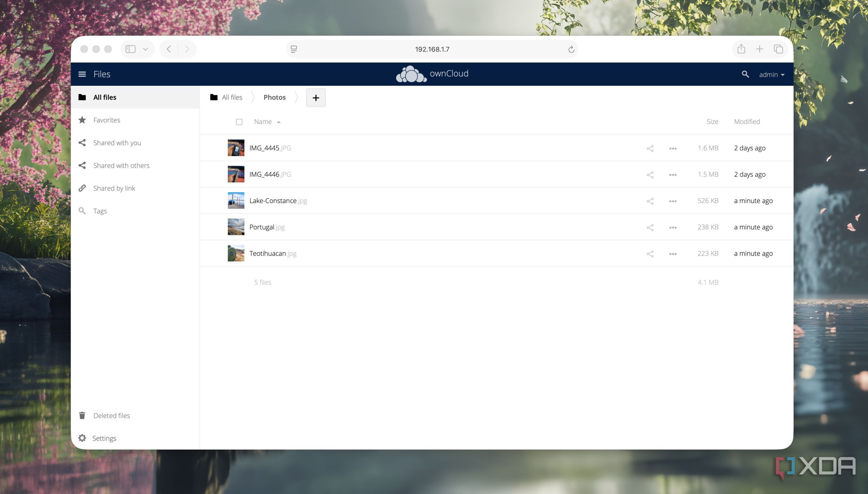Open more actions for IMG_4446.JPG
Image resolution: width=868 pixels, height=494 pixels.
click(673, 175)
